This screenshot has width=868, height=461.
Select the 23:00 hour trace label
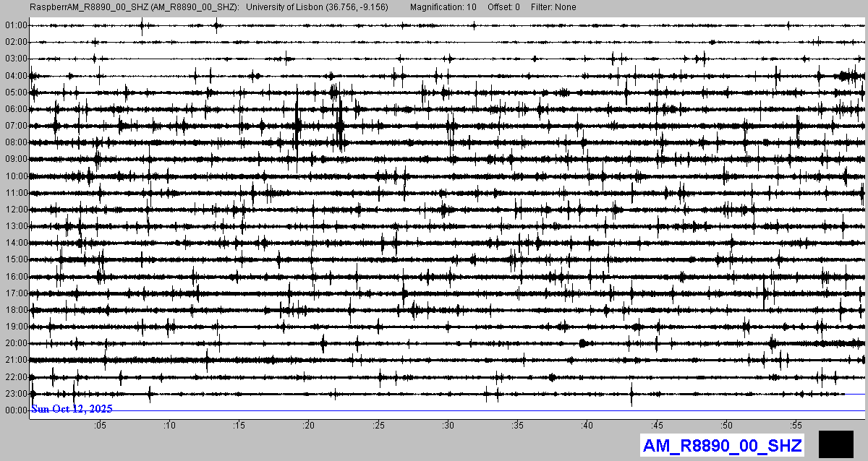(15, 394)
